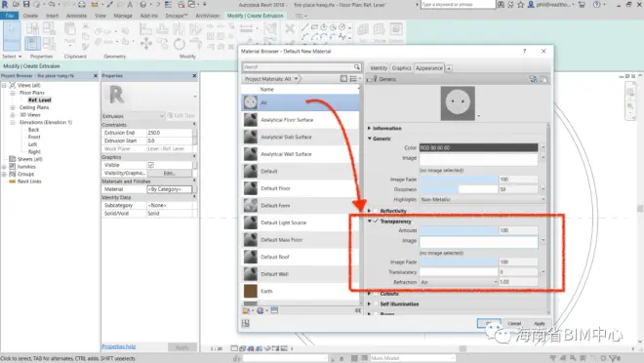Switch to the Identity tab

379,68
